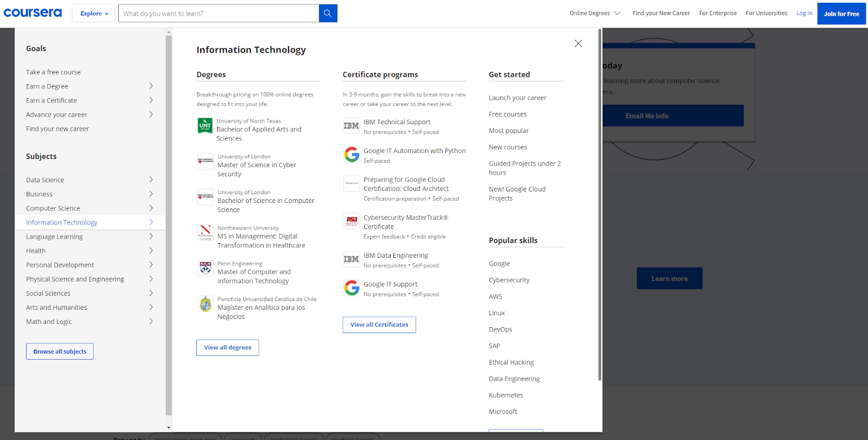Click Most popular link
The height and width of the screenshot is (440, 868).
click(x=509, y=131)
